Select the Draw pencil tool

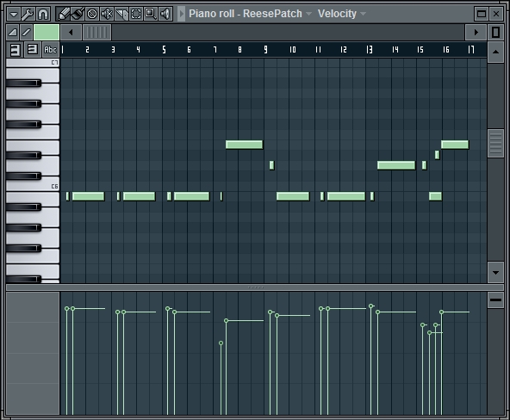64,14
